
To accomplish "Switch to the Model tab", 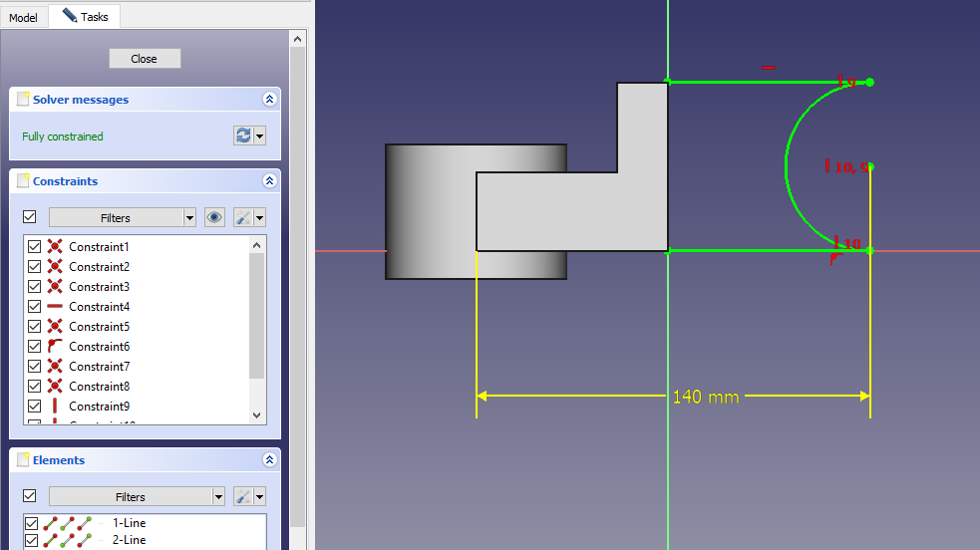I will [23, 18].
